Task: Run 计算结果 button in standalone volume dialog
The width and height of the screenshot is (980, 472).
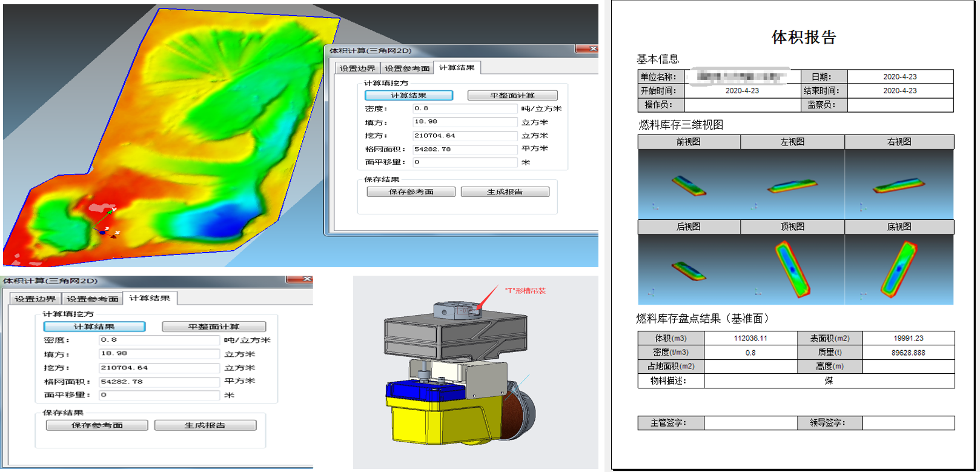Action: (x=94, y=327)
